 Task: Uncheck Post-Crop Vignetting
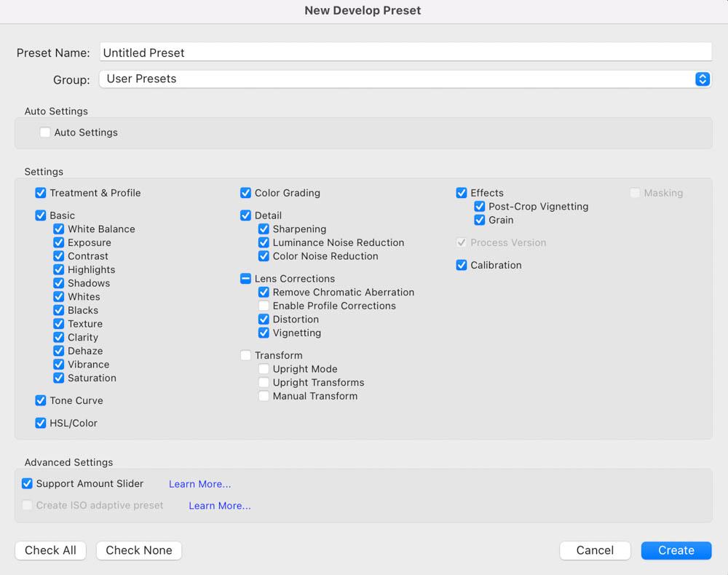480,207
